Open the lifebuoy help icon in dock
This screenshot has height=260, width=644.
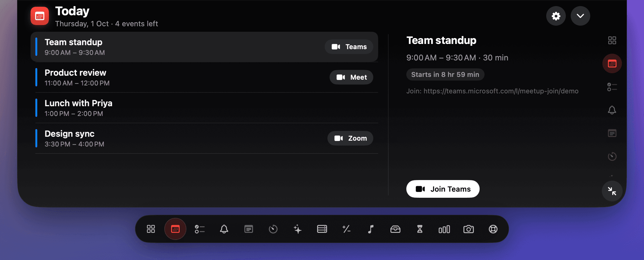click(x=493, y=229)
